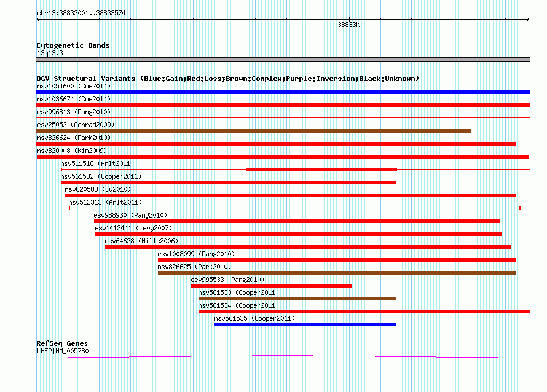
Task: Select the nsv64628 (Mills2006) label
Action: coord(141,241)
